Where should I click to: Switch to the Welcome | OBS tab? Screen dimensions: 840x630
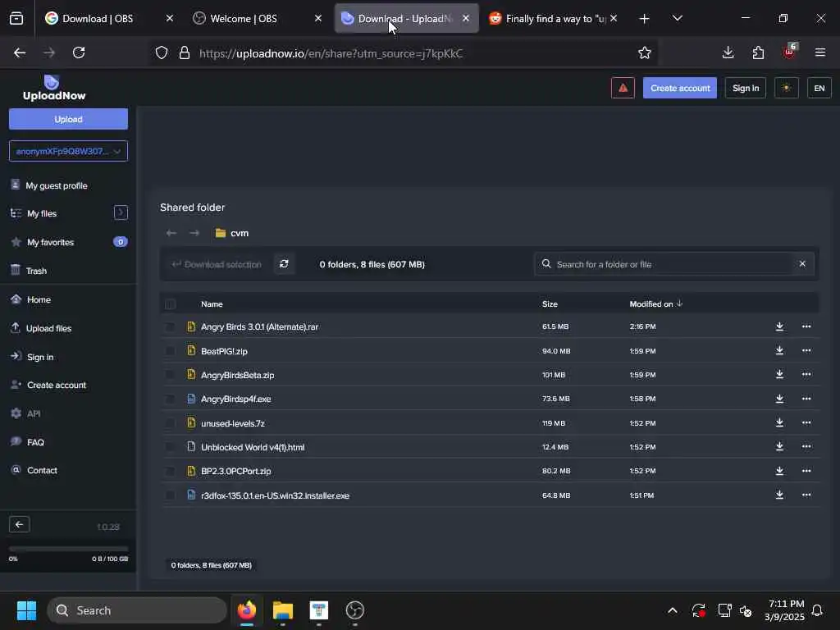click(257, 18)
